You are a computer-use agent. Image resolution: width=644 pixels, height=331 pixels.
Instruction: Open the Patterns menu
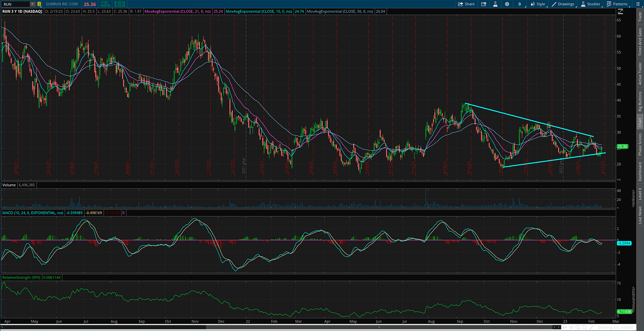tap(617, 4)
